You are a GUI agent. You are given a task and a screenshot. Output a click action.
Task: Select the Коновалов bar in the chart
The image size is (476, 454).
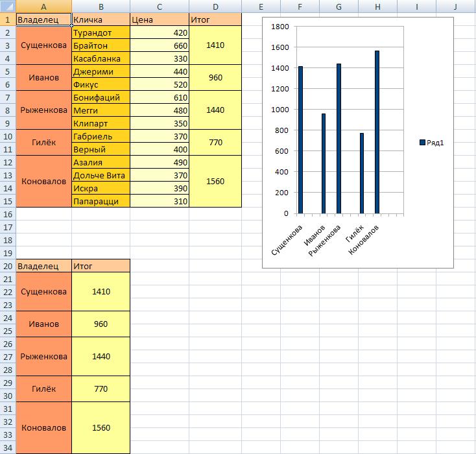pos(377,132)
